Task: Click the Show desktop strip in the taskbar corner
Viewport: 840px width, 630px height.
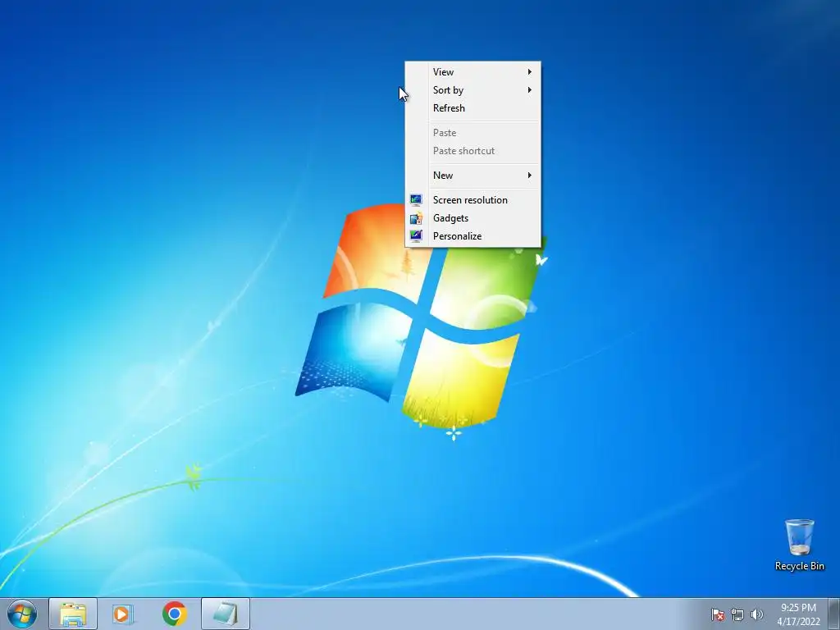Action: click(834, 614)
